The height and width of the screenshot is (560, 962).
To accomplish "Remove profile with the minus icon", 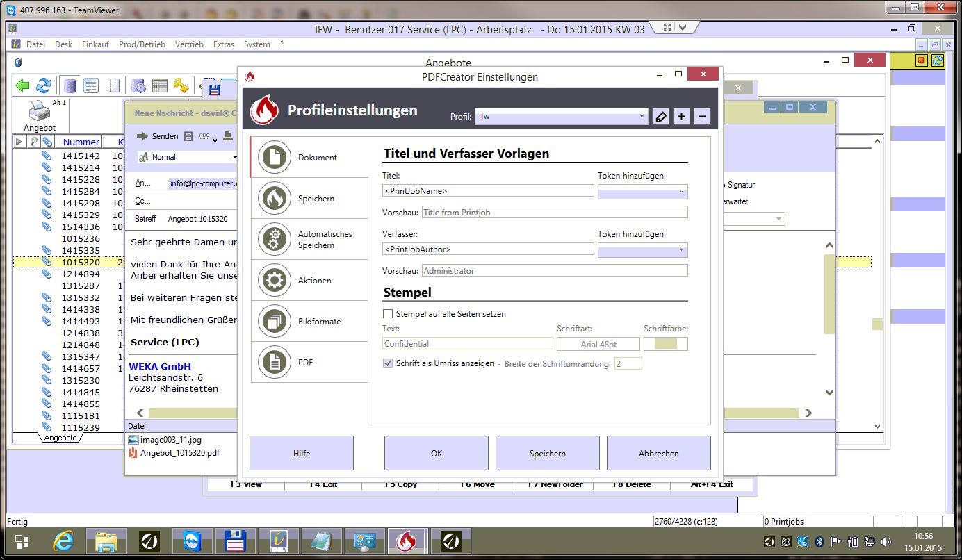I will tap(702, 117).
